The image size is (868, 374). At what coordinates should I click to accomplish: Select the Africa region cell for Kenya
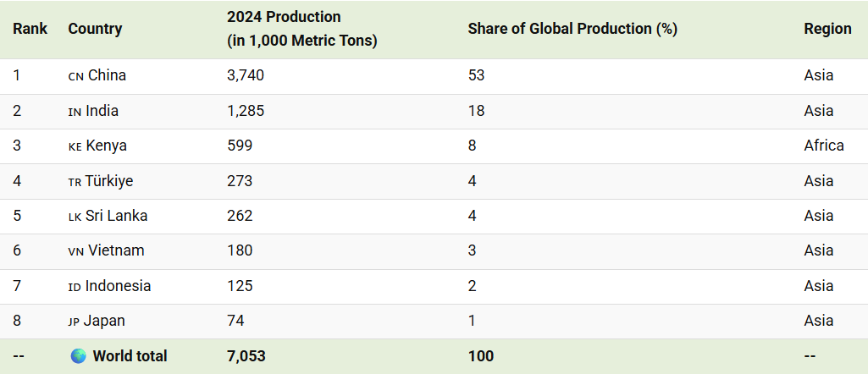click(x=824, y=146)
